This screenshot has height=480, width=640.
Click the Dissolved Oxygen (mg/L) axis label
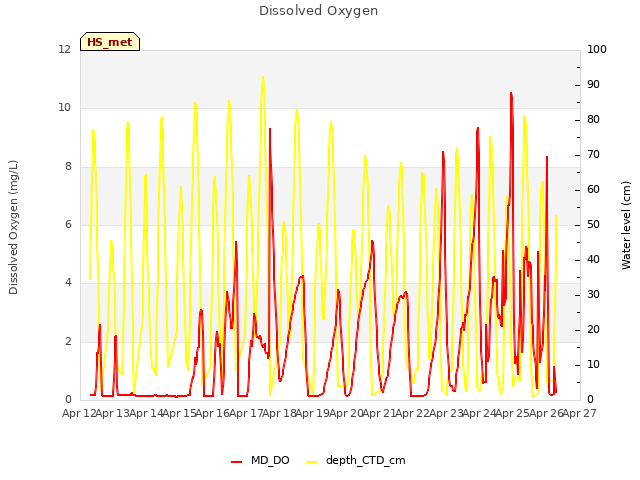coord(13,227)
